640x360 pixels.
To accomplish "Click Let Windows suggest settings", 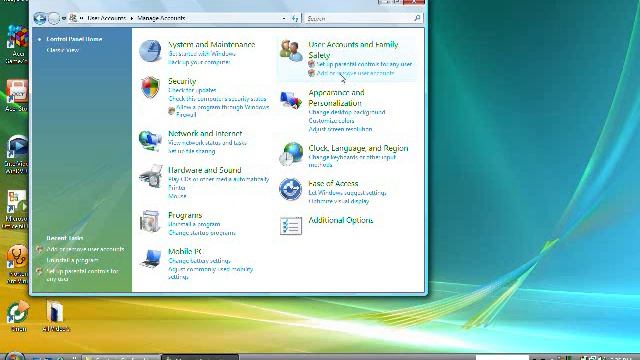I will click(347, 193).
